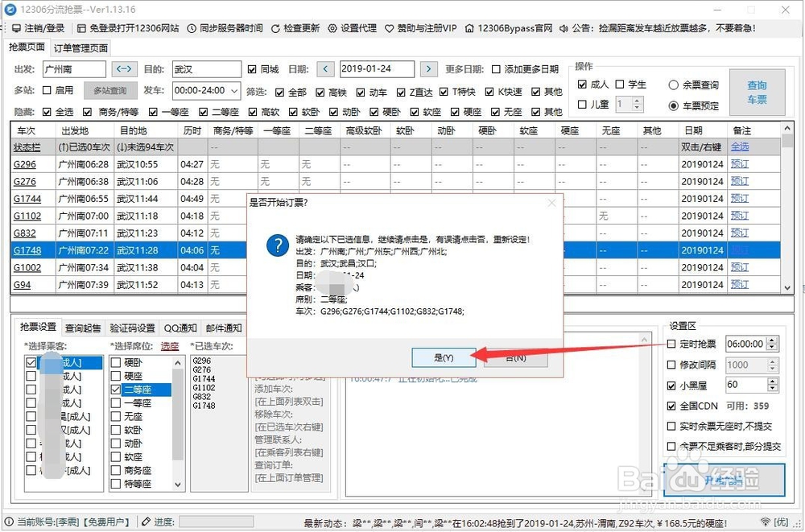Enable the 学生 checkbox
Screen dimensions: 805x532
[x=620, y=85]
